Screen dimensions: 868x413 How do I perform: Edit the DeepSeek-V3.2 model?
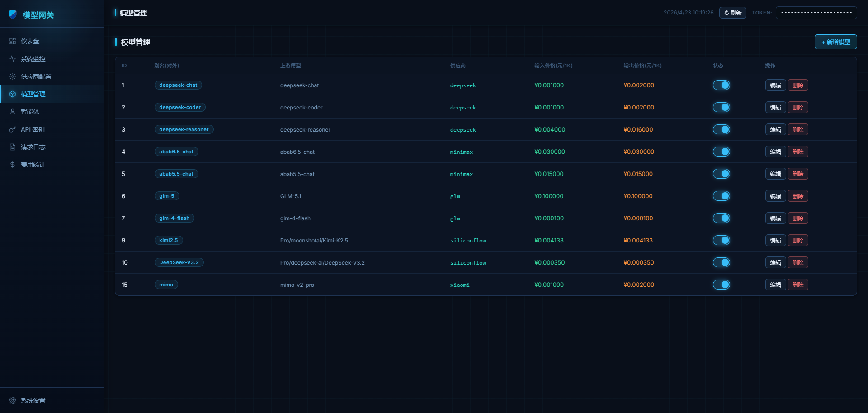776,262
